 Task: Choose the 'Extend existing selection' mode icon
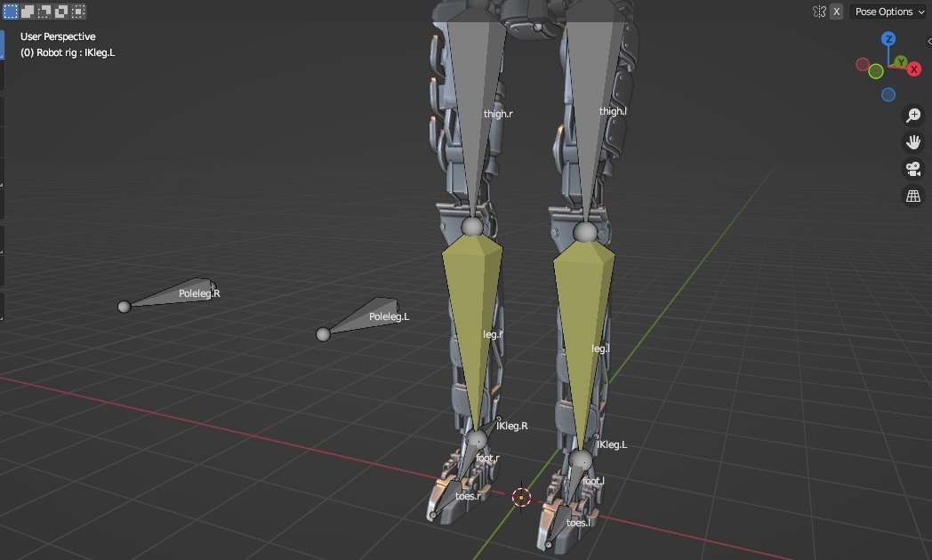click(28, 12)
